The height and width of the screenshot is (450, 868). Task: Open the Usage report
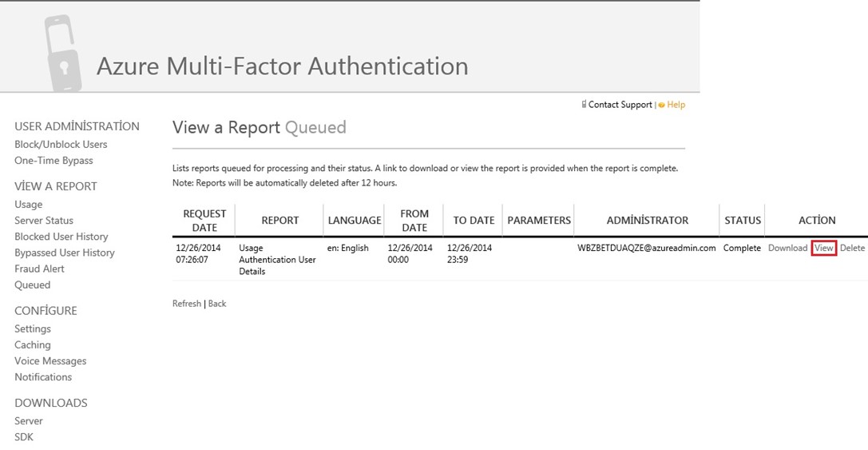(28, 204)
